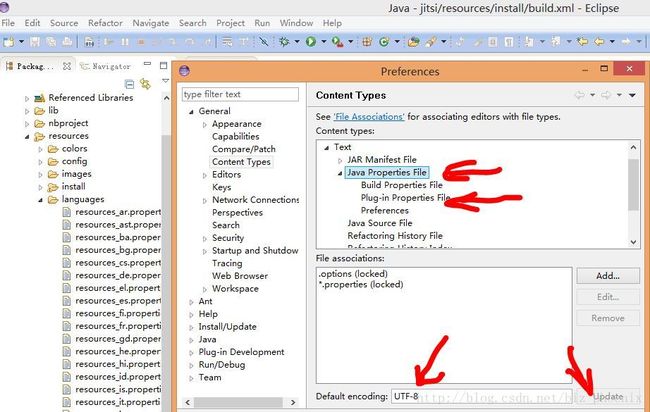Click the Suspend (pause) toolbar icon
The width and height of the screenshot is (650, 412).
click(x=125, y=41)
